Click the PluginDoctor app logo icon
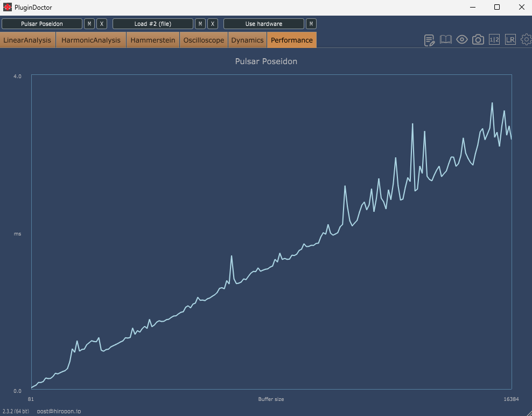The image size is (532, 416). click(7, 7)
